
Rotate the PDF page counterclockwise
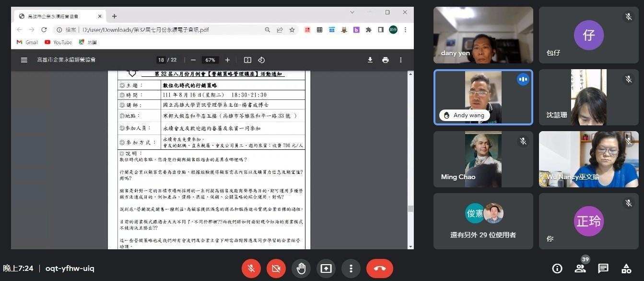point(261,60)
